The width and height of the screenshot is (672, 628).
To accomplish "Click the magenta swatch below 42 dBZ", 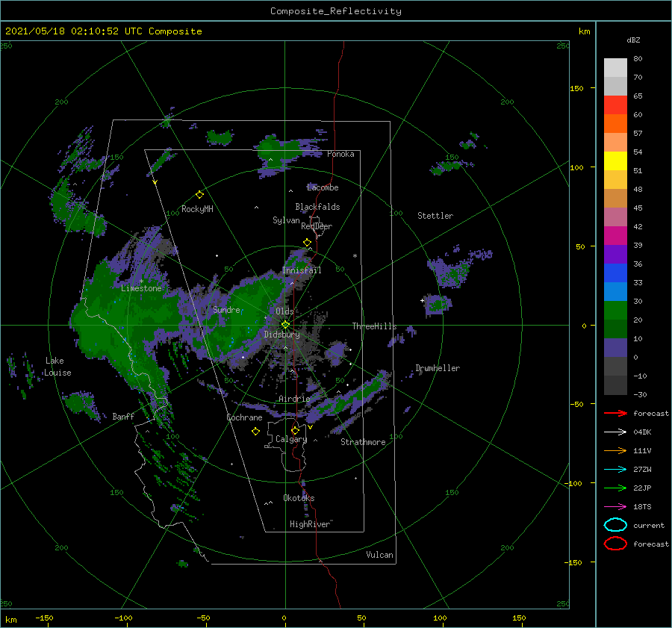I will pos(615,236).
